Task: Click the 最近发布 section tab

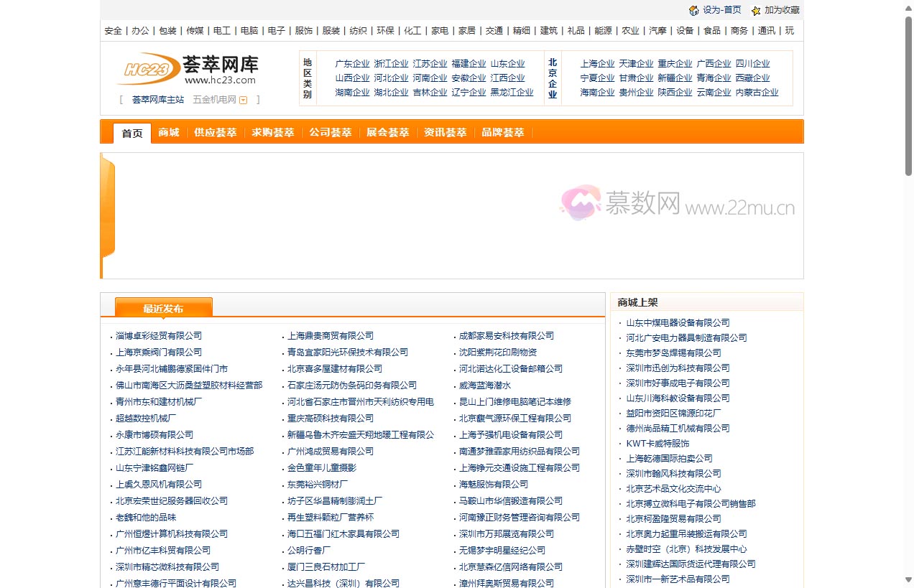Action: tap(163, 309)
